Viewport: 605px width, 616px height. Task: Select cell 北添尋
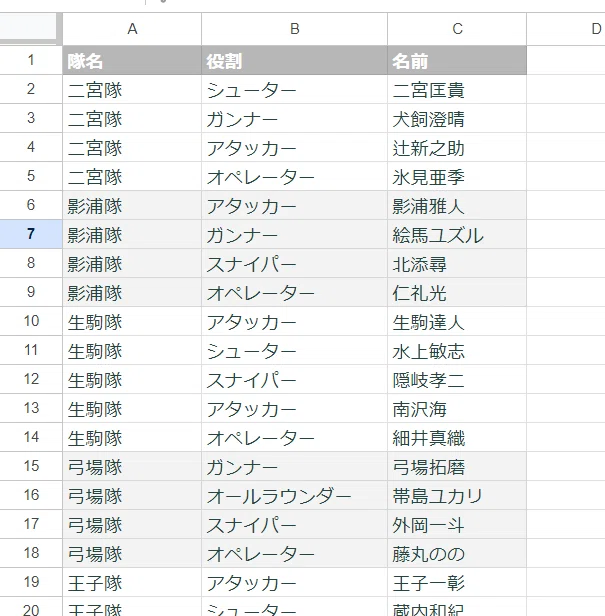(457, 263)
